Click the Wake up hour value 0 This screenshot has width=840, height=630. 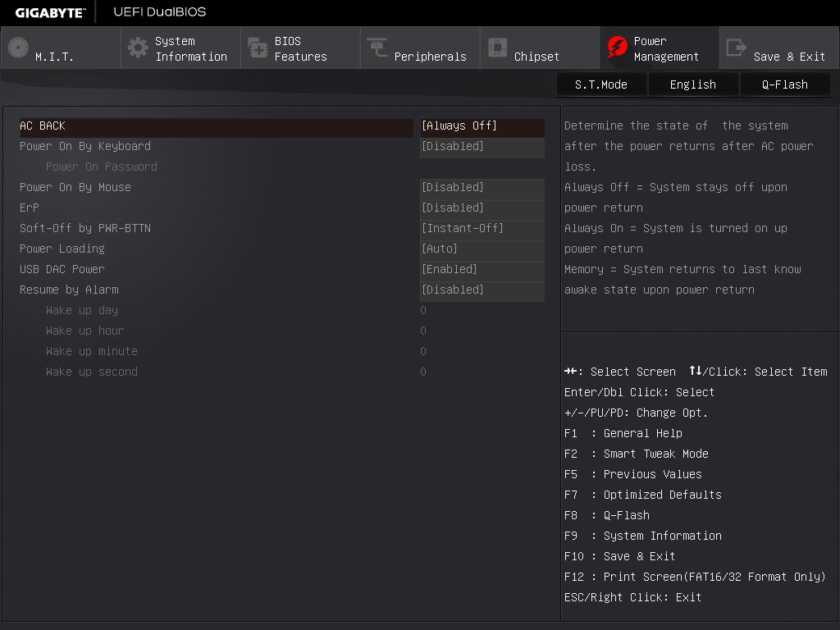click(x=423, y=331)
